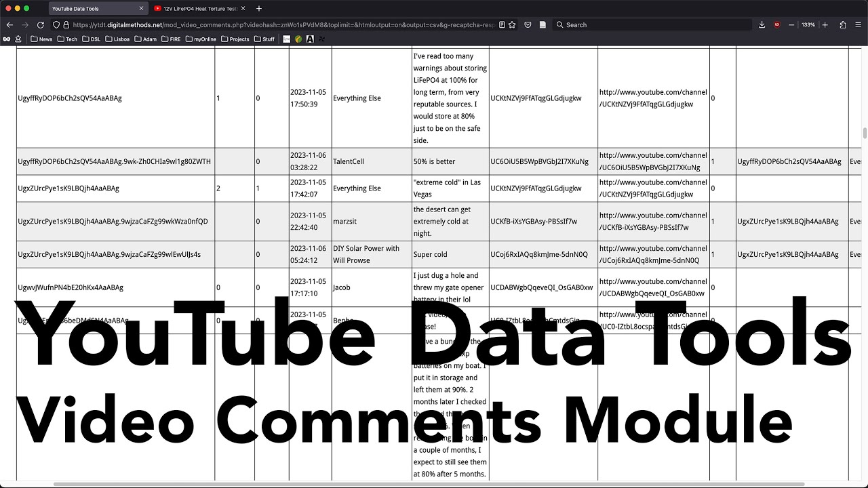Open a new tab with plus
The width and height of the screenshot is (868, 488).
pyautogui.click(x=259, y=9)
